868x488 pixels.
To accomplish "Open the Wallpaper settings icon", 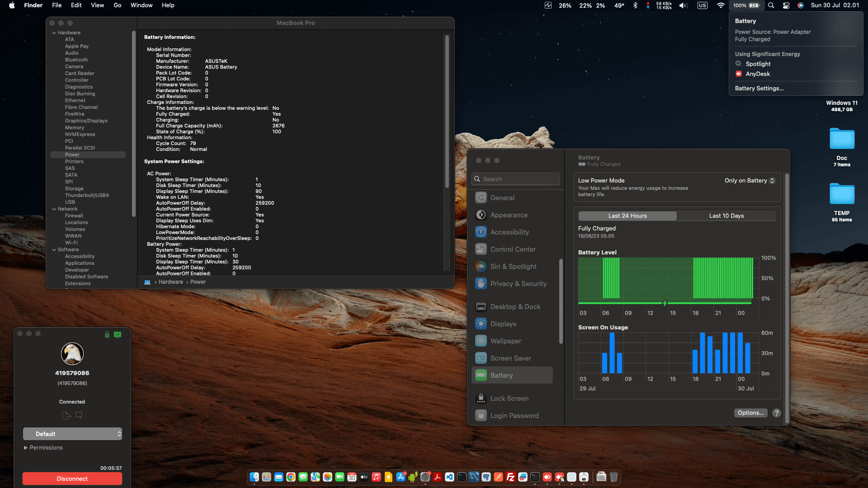I will (x=481, y=341).
